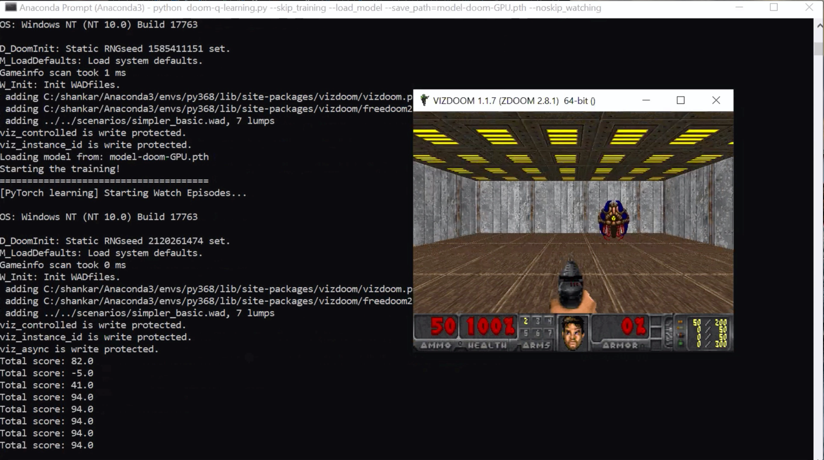Click the player face portrait in HUD
The height and width of the screenshot is (460, 824).
point(572,333)
